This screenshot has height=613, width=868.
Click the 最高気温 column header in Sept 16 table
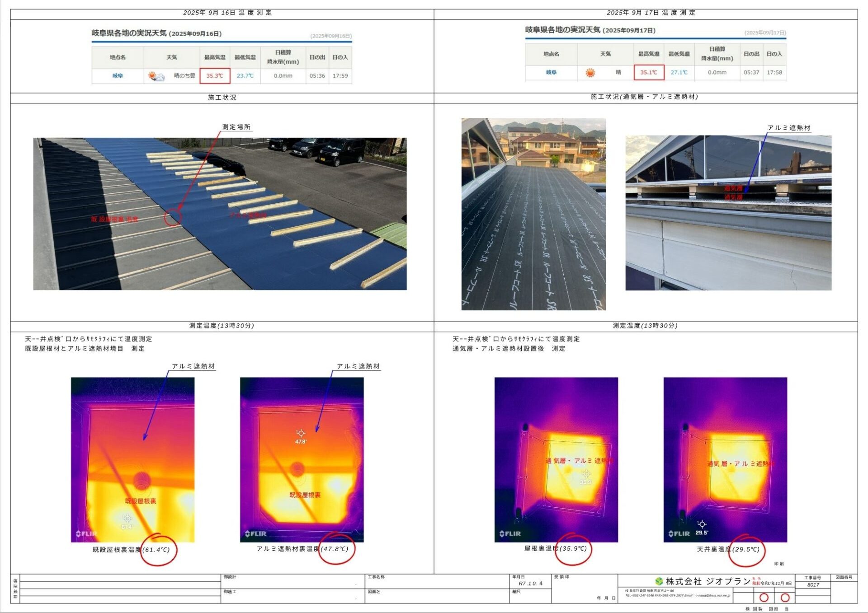[x=215, y=57]
